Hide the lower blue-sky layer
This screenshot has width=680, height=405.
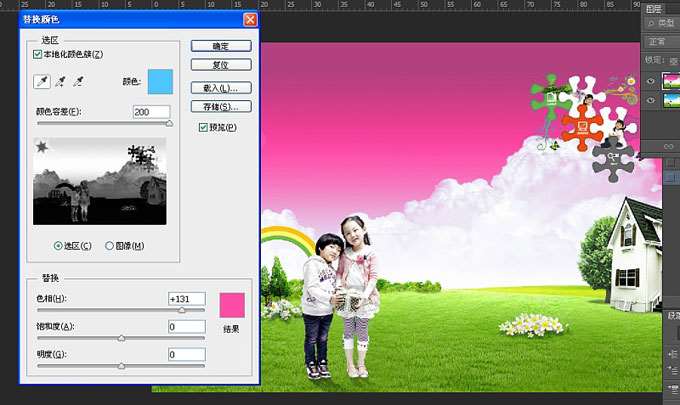(x=651, y=101)
